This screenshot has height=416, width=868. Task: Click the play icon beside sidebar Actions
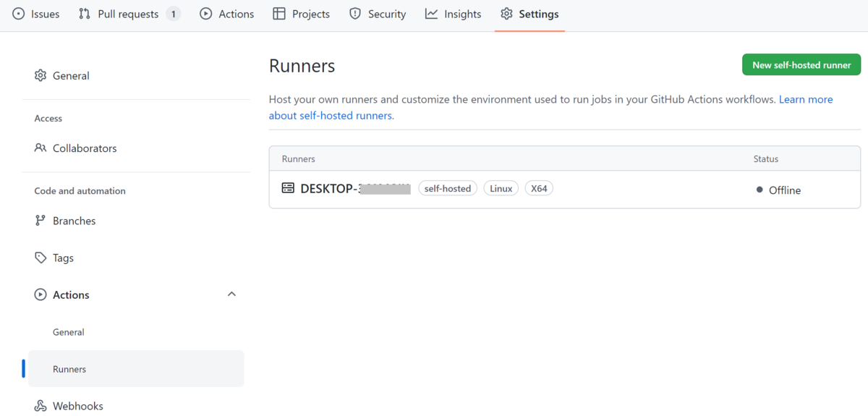click(x=41, y=294)
